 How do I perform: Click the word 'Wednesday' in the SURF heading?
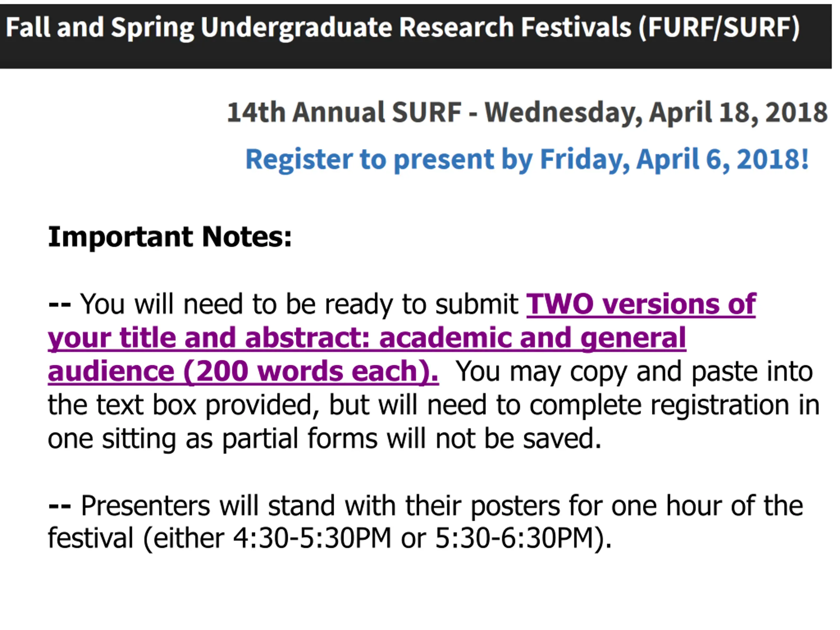point(563,113)
